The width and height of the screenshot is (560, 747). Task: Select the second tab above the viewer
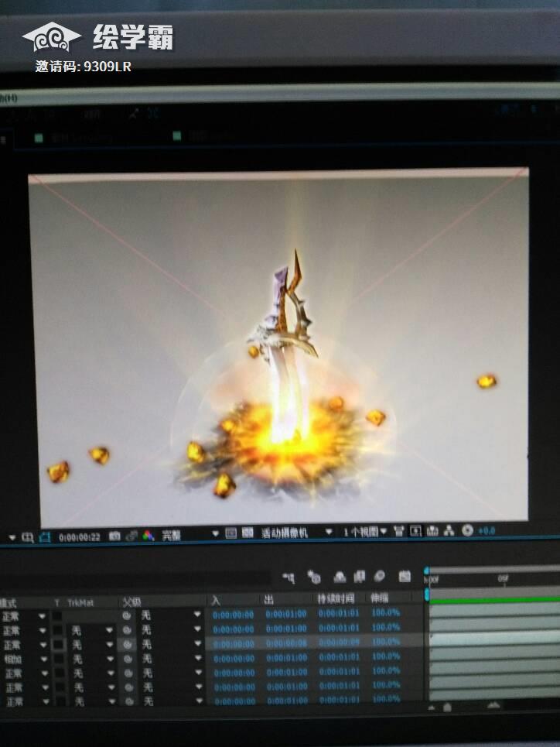pos(203,137)
